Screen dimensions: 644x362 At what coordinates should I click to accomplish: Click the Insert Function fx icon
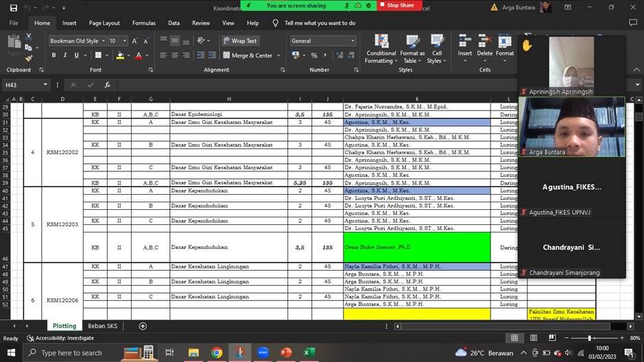pos(108,85)
